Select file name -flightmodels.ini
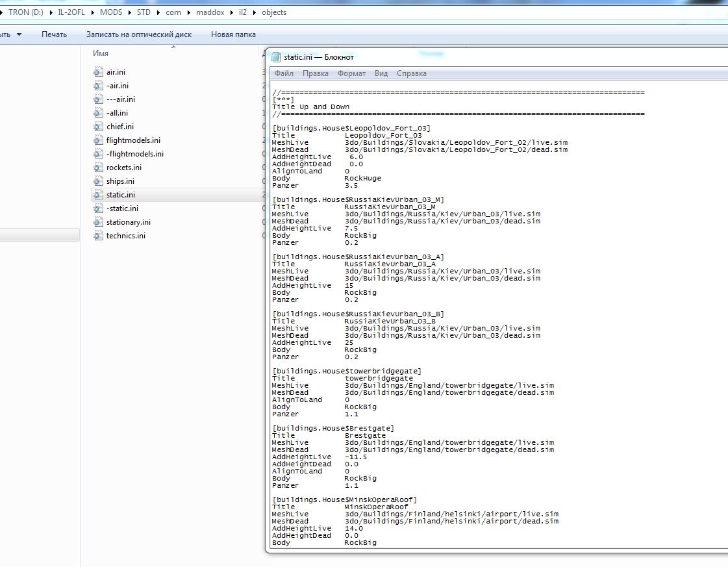This screenshot has height=567, width=728. 135,154
